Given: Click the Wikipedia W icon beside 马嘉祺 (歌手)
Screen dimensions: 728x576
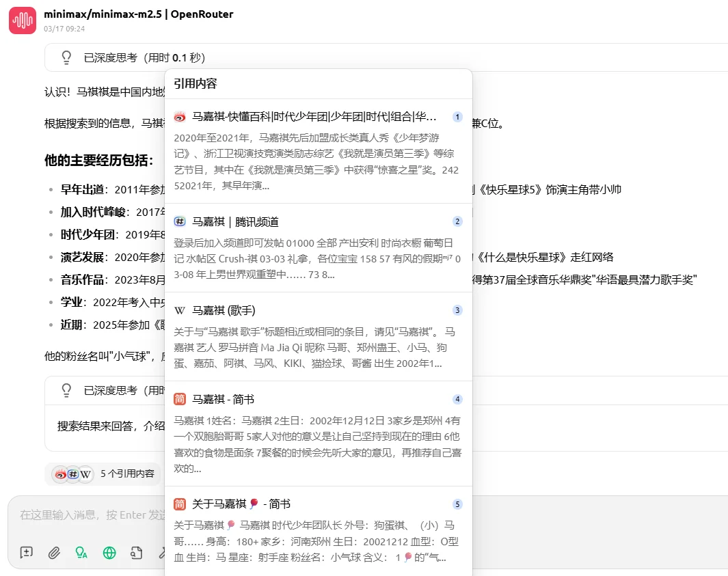Looking at the screenshot, I should point(179,310).
